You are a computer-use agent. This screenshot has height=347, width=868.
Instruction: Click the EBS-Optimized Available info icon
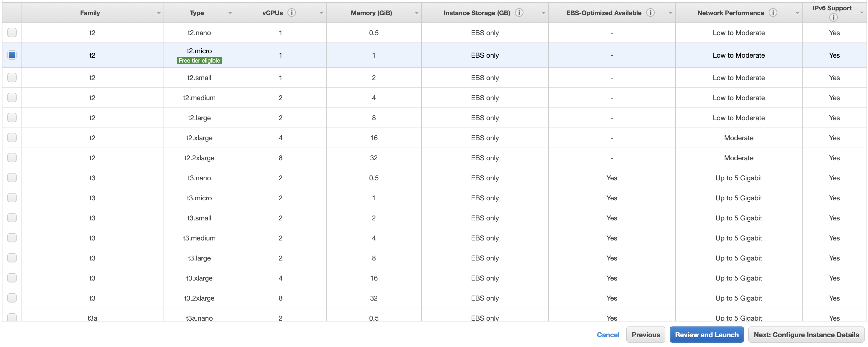[650, 12]
